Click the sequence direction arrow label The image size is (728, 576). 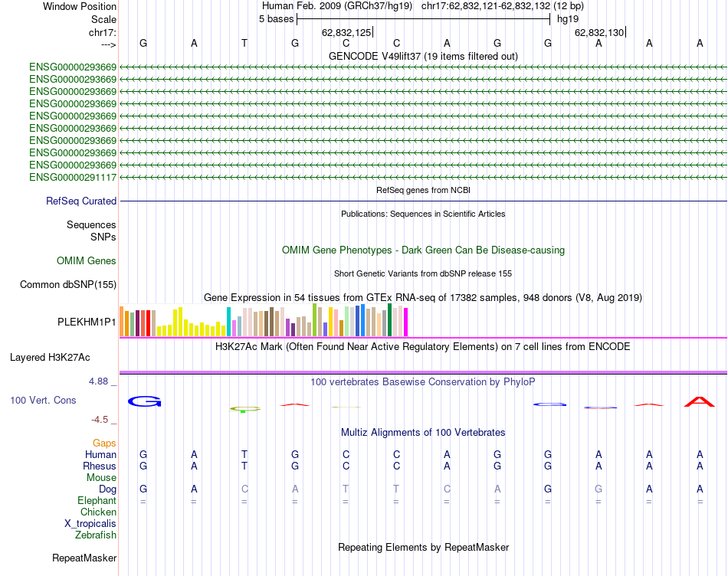[109, 44]
